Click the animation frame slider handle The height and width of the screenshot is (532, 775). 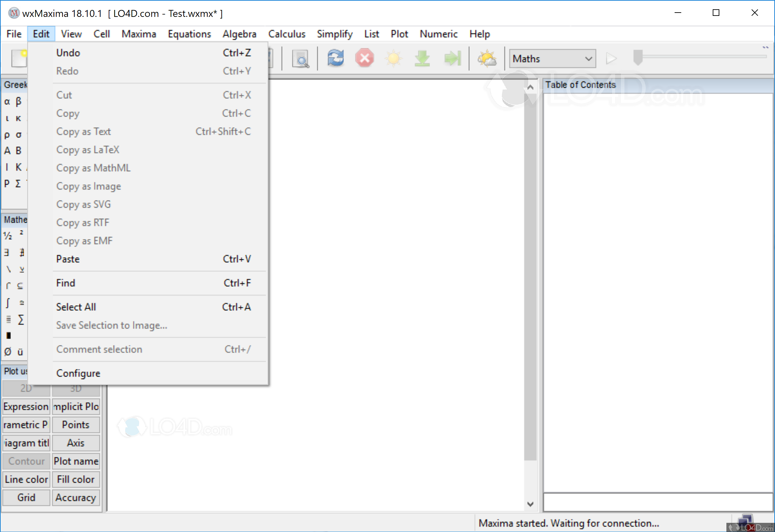(x=637, y=57)
